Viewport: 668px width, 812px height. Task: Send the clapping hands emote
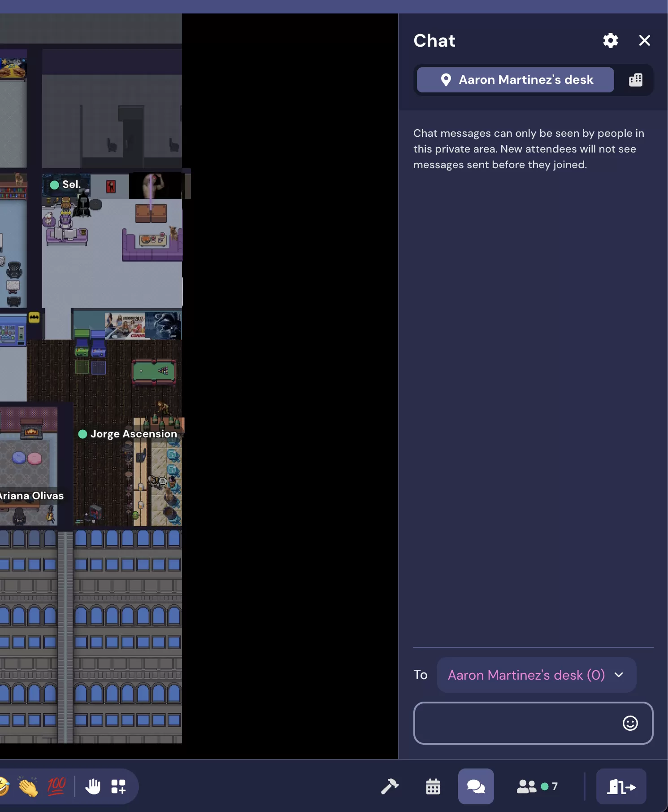28,786
